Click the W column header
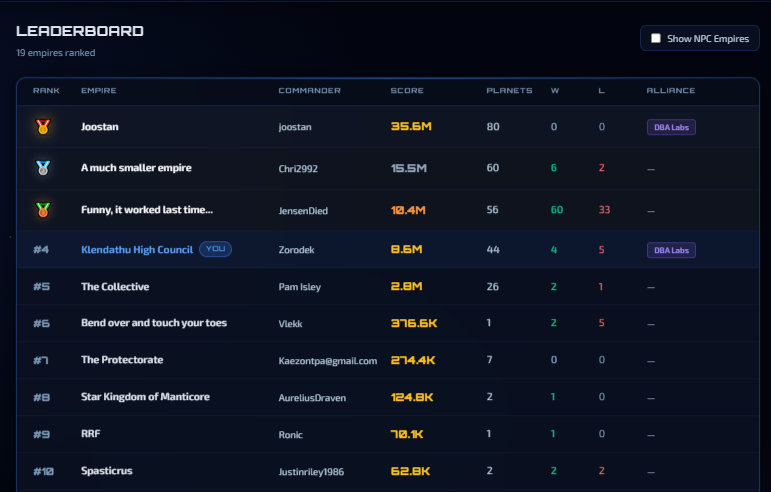 coord(555,90)
